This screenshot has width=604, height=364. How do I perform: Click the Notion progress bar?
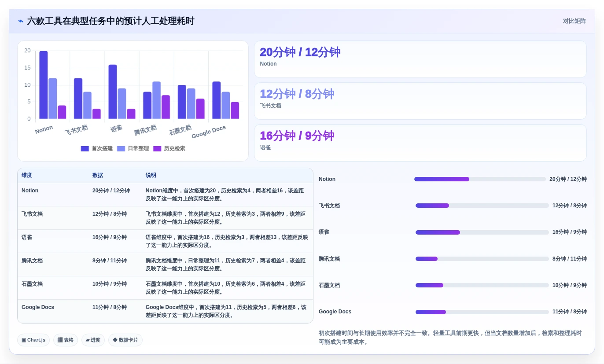[480, 179]
